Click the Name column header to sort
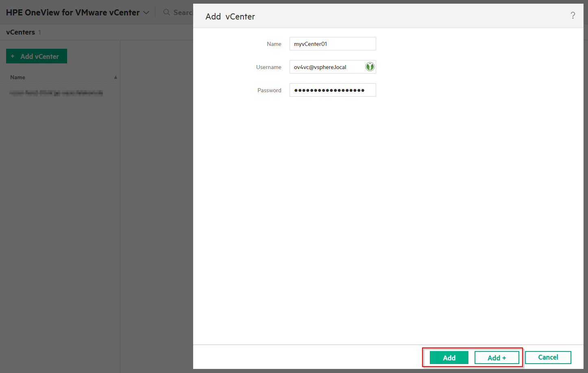This screenshot has height=373, width=588. (x=17, y=77)
